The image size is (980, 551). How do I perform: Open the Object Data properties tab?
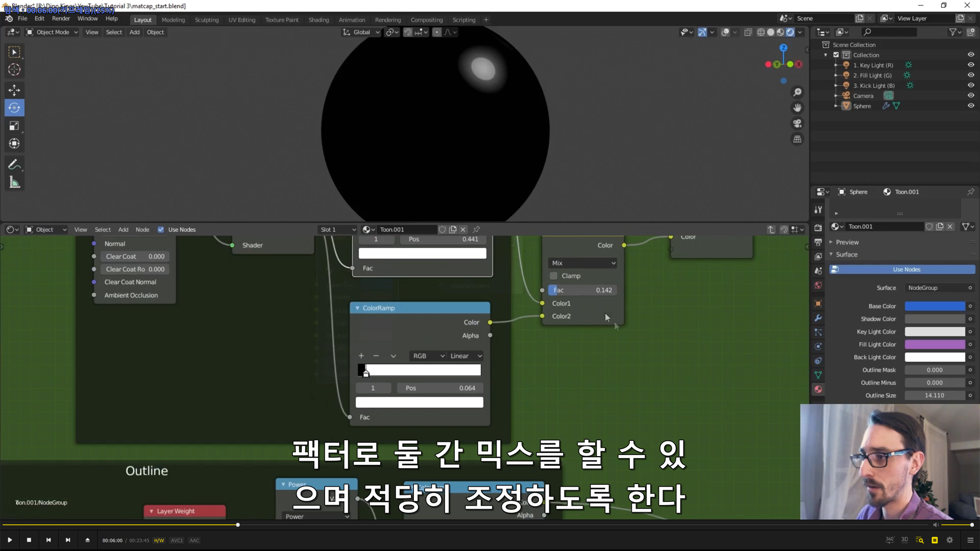pos(818,375)
